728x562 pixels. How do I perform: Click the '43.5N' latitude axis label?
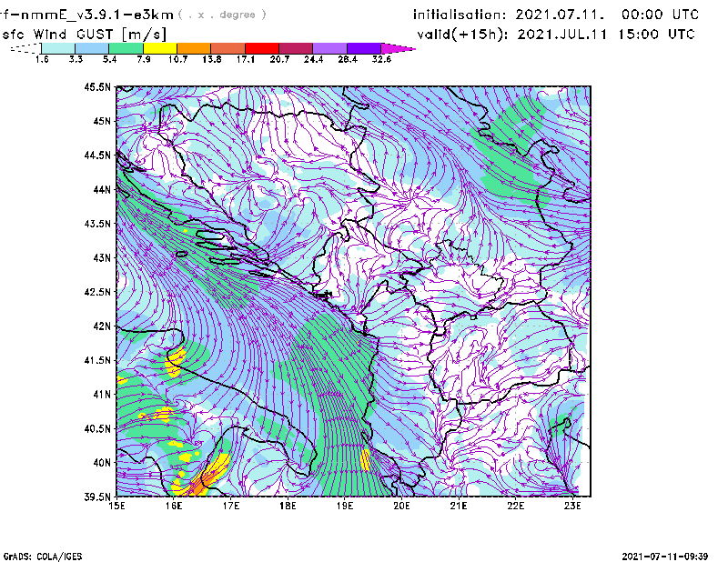point(97,224)
